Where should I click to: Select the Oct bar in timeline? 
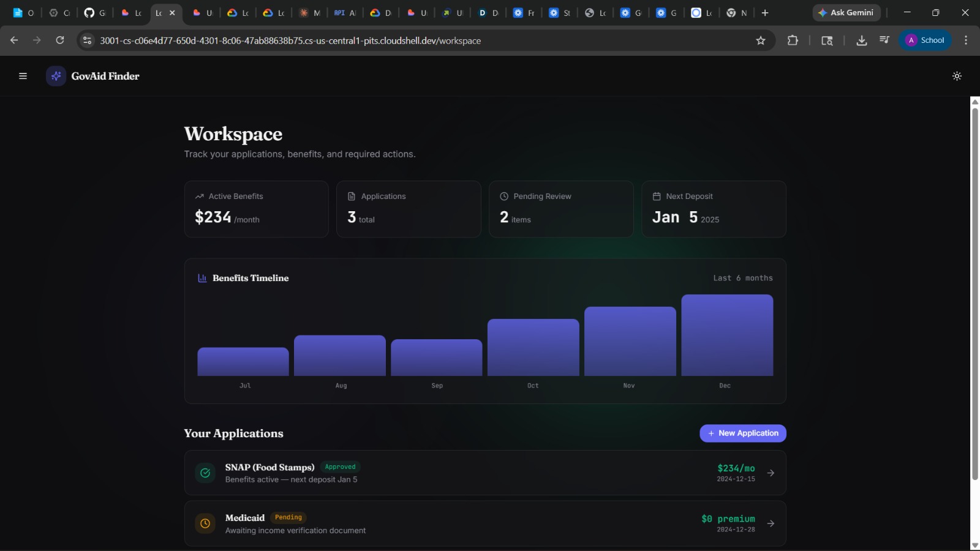coord(533,347)
